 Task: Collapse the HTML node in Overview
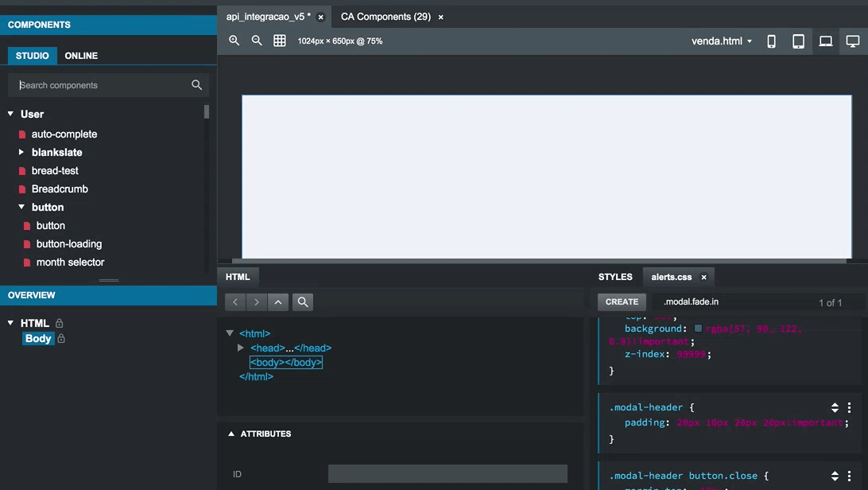(x=10, y=322)
